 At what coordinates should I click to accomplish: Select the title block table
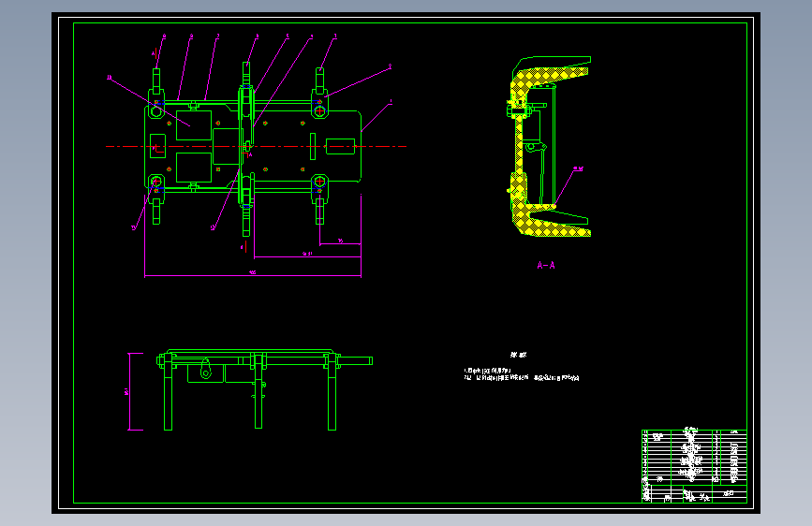point(694,466)
